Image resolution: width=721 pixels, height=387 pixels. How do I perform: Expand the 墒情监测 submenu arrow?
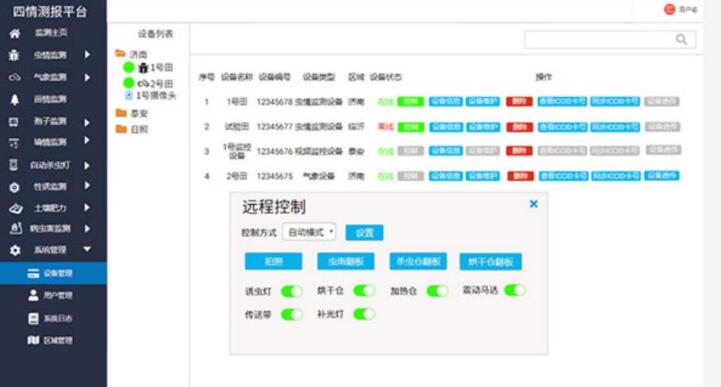coord(87,141)
